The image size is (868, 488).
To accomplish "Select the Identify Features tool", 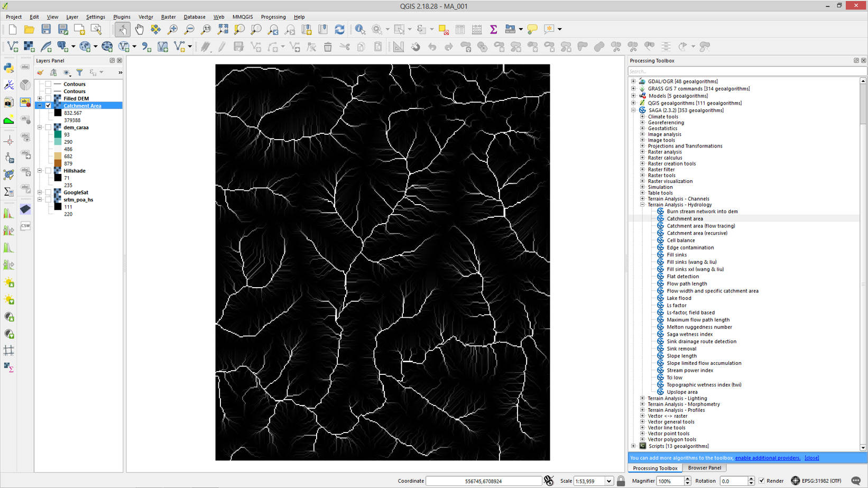I will [360, 30].
